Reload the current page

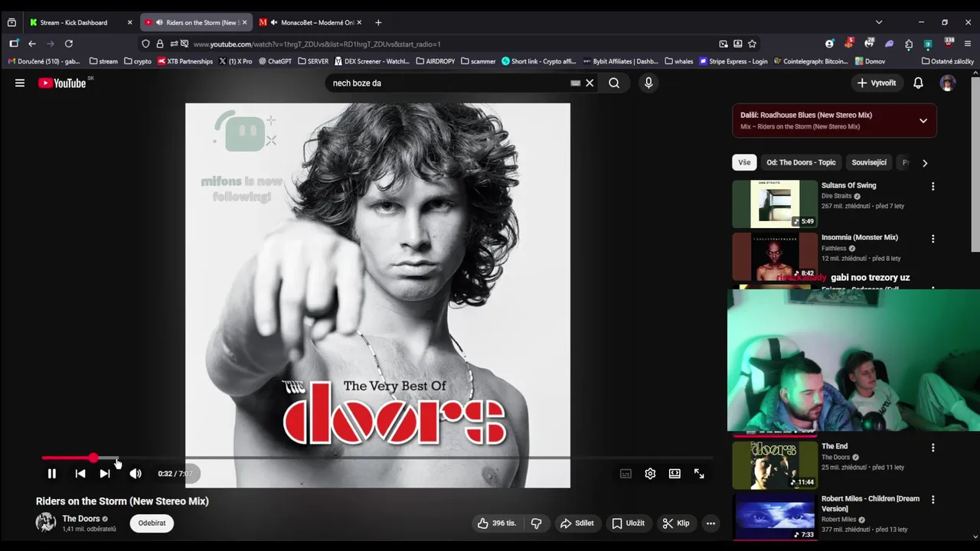point(69,44)
